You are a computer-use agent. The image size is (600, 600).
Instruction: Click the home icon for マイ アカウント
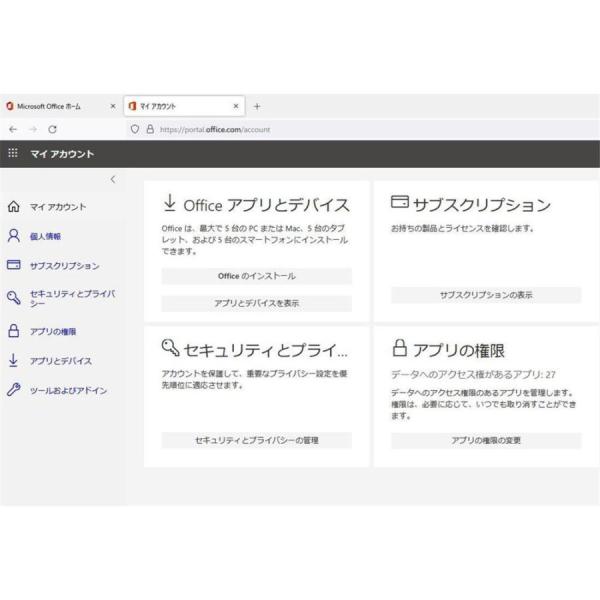click(x=13, y=207)
